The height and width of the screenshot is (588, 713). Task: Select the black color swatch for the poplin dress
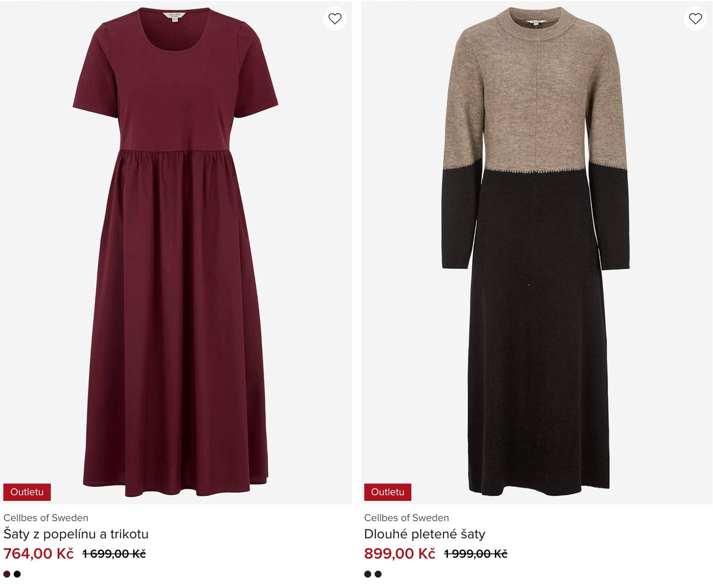[x=17, y=574]
